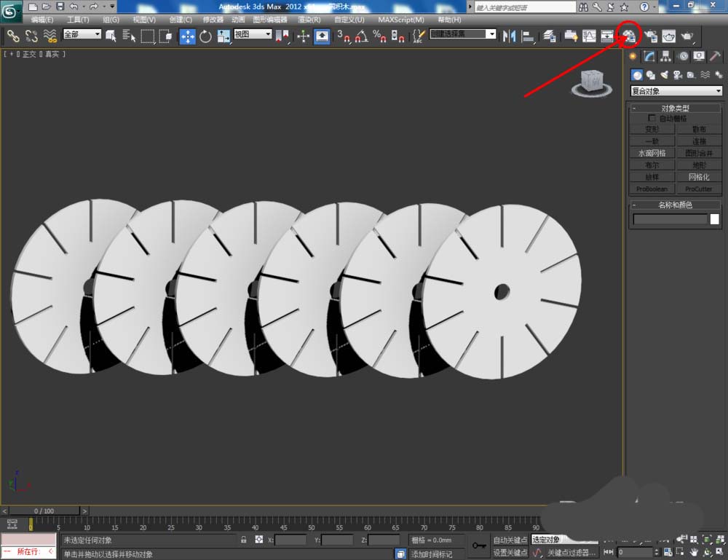Open the Modify panel tab
This screenshot has width=728, height=560.
click(x=649, y=57)
